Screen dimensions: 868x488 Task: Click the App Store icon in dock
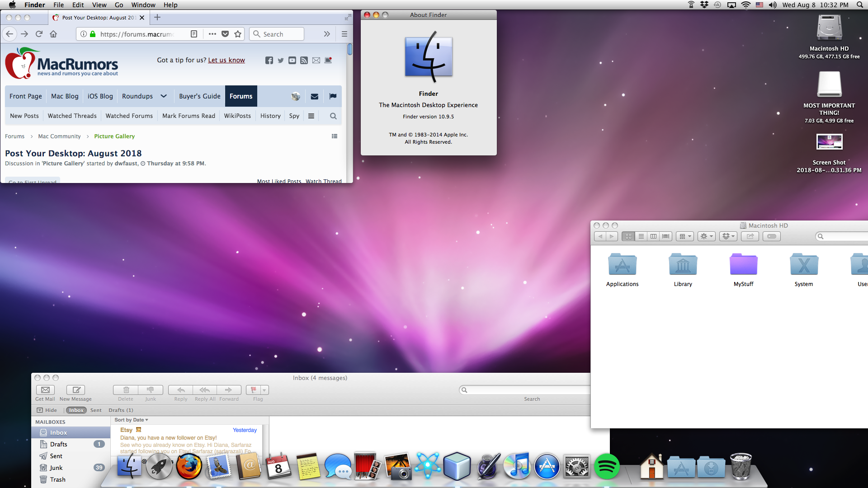coord(547,466)
